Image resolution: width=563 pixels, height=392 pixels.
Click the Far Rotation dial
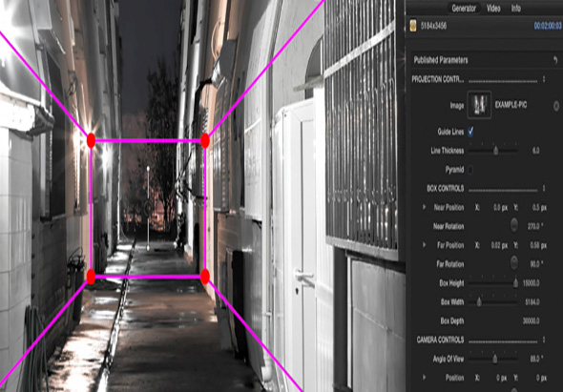pyautogui.click(x=514, y=263)
